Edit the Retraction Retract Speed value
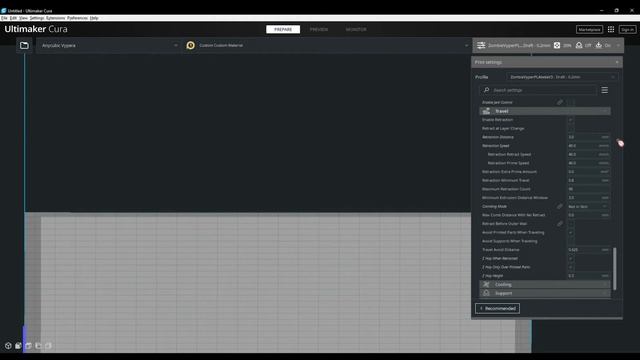 pyautogui.click(x=588, y=154)
